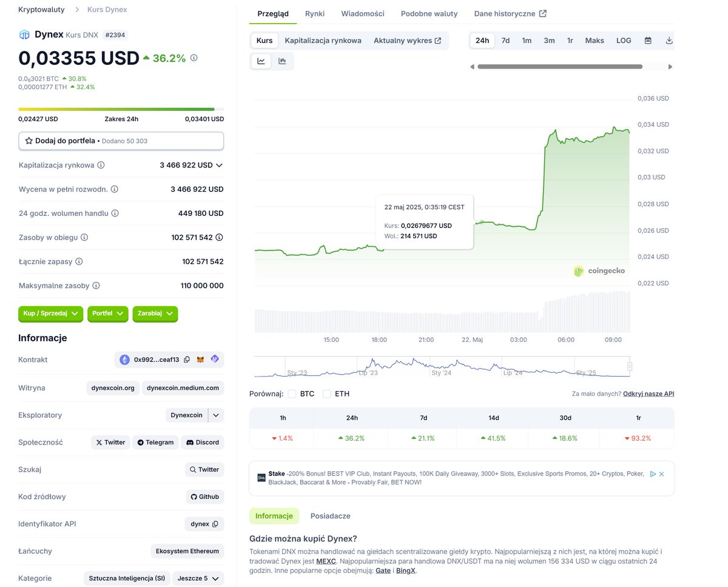Switch to the candlestick chart icon

[282, 61]
